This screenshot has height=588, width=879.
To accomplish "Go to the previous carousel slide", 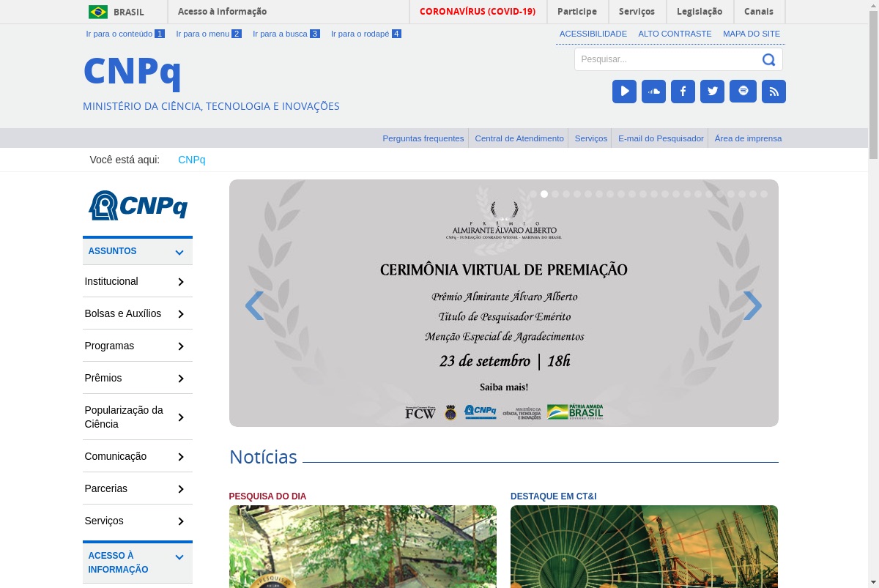I will [x=254, y=305].
